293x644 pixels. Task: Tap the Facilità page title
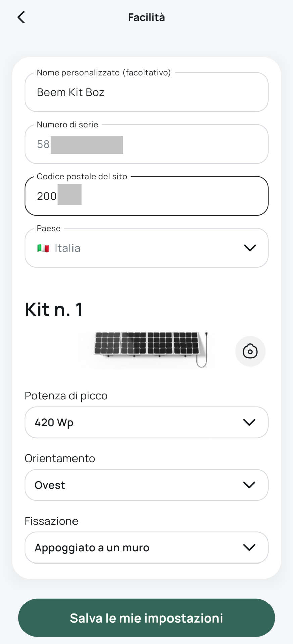(146, 17)
